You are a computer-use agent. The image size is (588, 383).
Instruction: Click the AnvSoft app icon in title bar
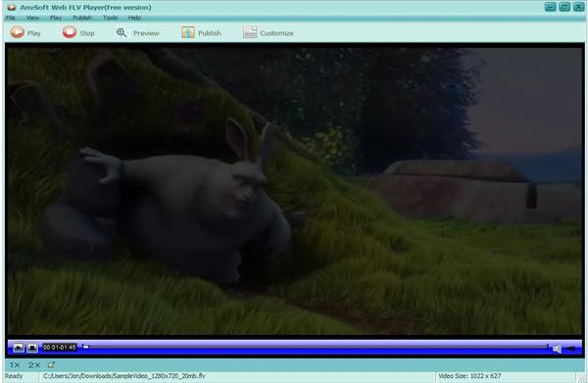tap(11, 7)
